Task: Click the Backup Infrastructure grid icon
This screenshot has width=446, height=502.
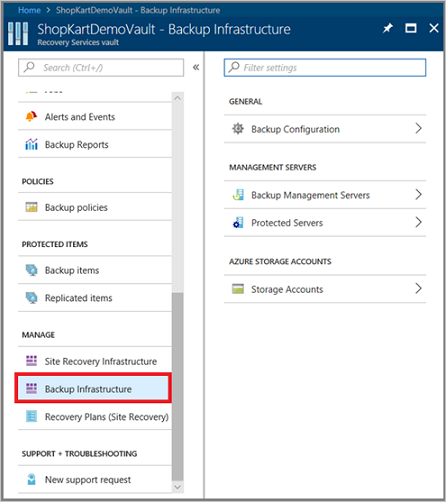Action: [x=31, y=388]
